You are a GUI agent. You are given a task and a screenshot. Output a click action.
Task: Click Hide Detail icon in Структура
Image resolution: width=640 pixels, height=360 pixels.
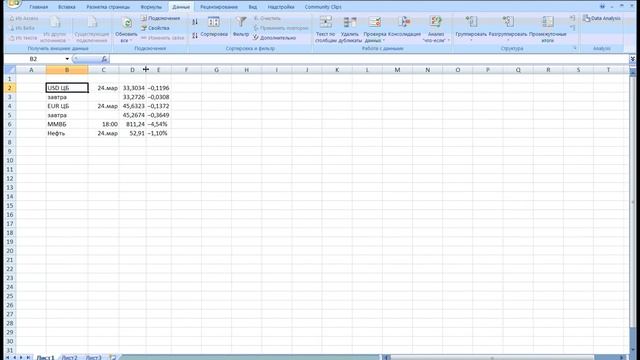point(573,28)
